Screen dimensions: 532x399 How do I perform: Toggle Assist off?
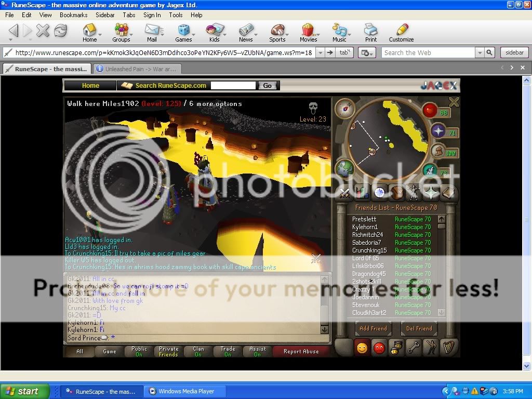coord(257,351)
